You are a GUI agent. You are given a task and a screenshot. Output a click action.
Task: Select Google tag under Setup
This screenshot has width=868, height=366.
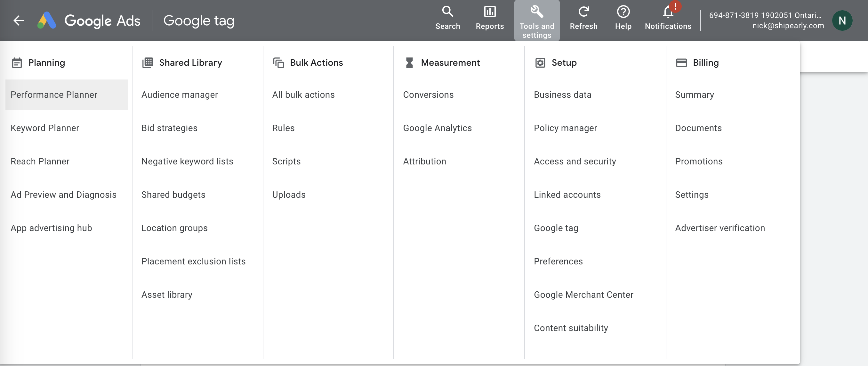click(556, 229)
